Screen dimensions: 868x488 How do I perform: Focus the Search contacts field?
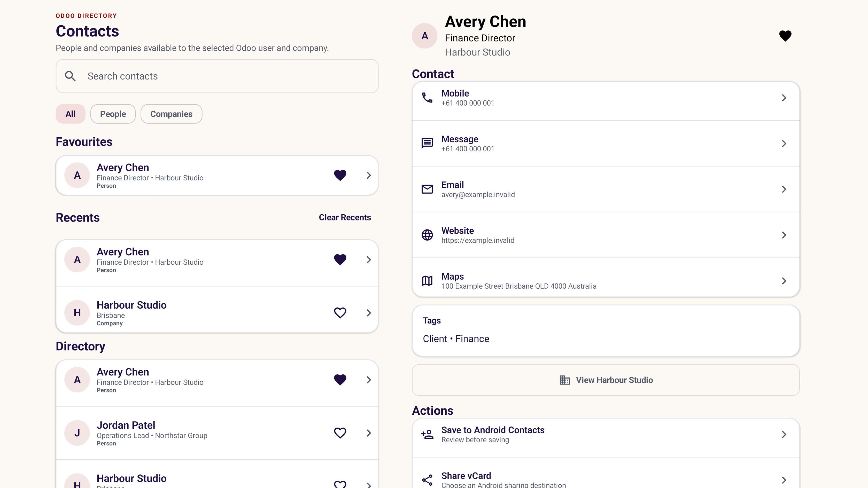pyautogui.click(x=217, y=76)
